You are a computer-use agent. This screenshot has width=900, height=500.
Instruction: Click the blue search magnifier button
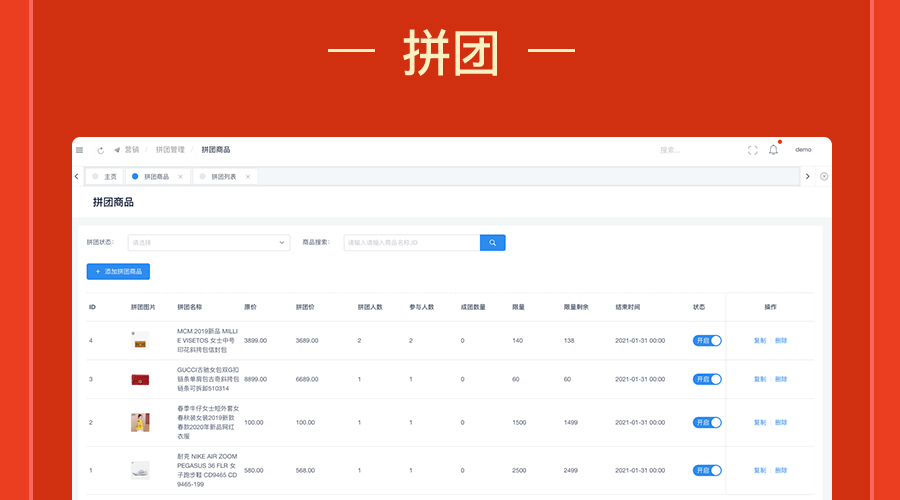click(x=492, y=242)
